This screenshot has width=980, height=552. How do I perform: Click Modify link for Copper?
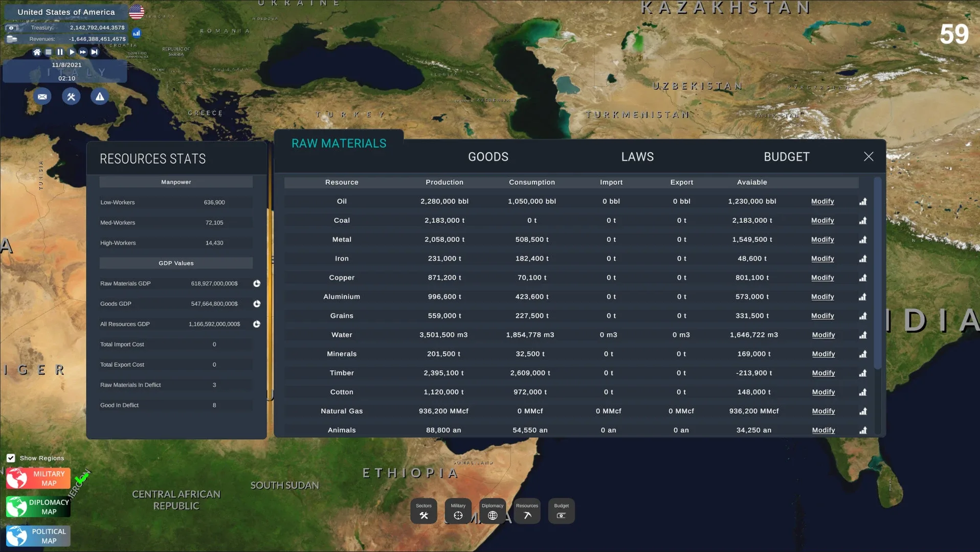click(x=822, y=278)
